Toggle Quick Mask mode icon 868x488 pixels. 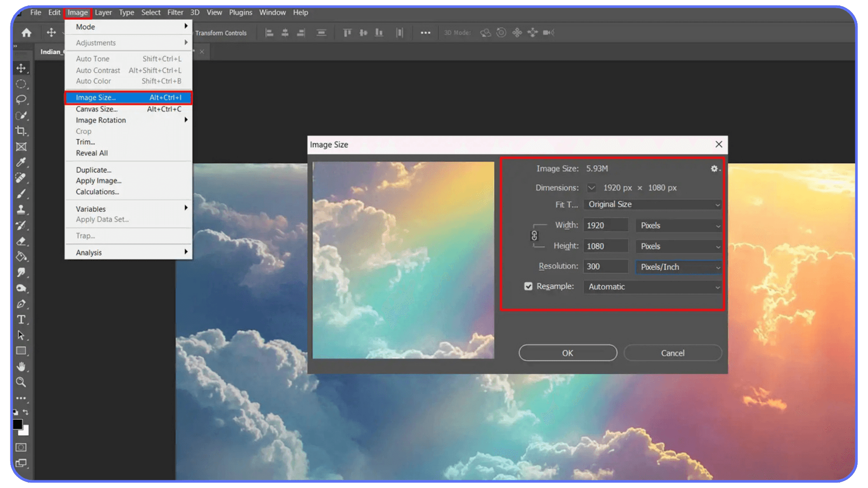point(21,447)
